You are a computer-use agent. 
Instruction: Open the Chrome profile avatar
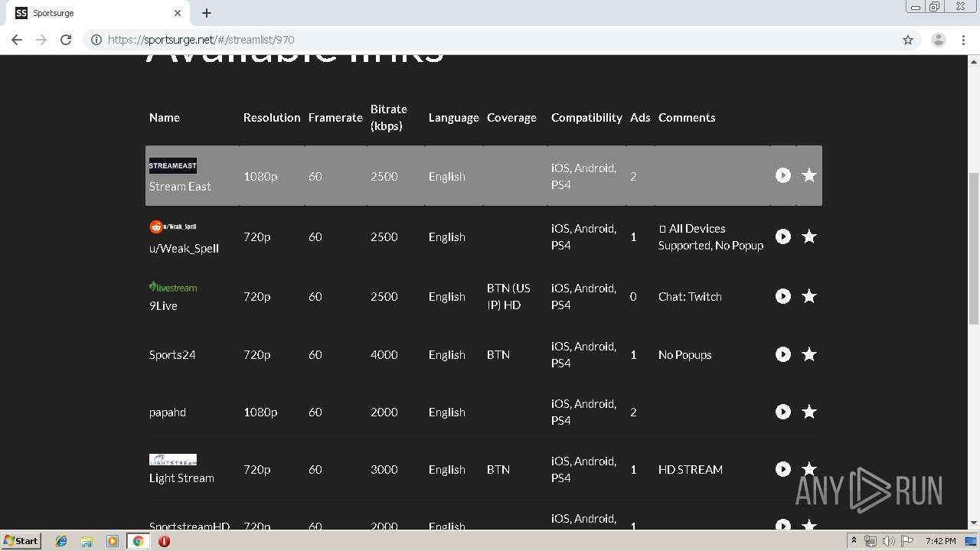tap(939, 40)
